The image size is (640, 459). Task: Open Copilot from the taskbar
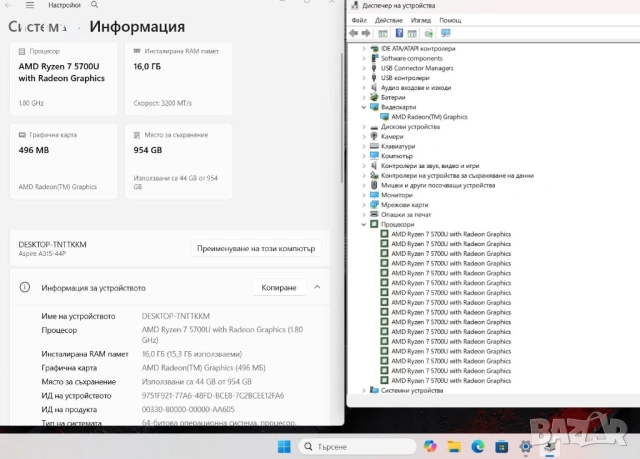coord(430,446)
